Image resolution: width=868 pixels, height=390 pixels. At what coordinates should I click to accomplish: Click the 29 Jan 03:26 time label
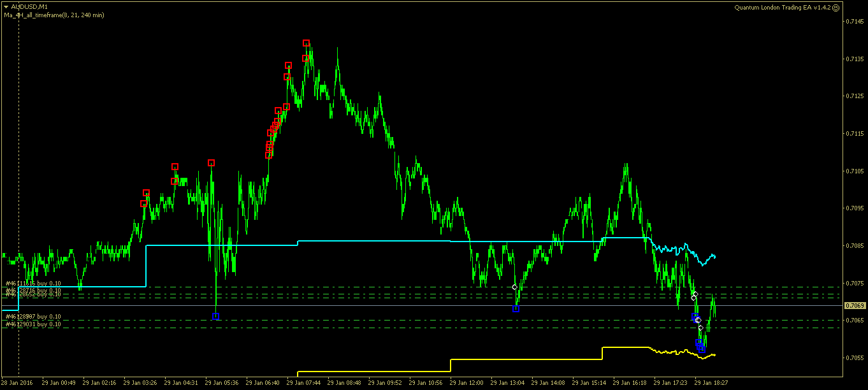coord(140,383)
